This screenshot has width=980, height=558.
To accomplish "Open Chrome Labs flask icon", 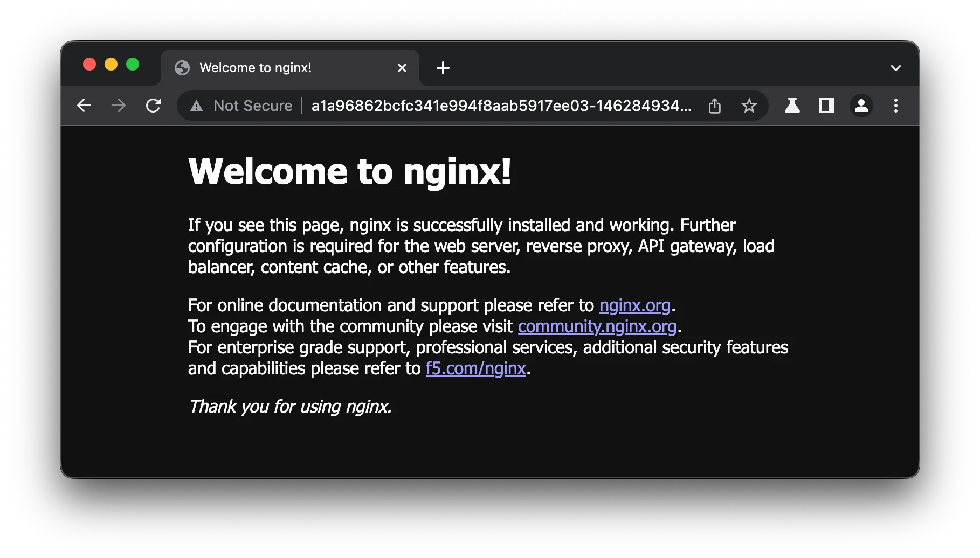I will (x=792, y=106).
